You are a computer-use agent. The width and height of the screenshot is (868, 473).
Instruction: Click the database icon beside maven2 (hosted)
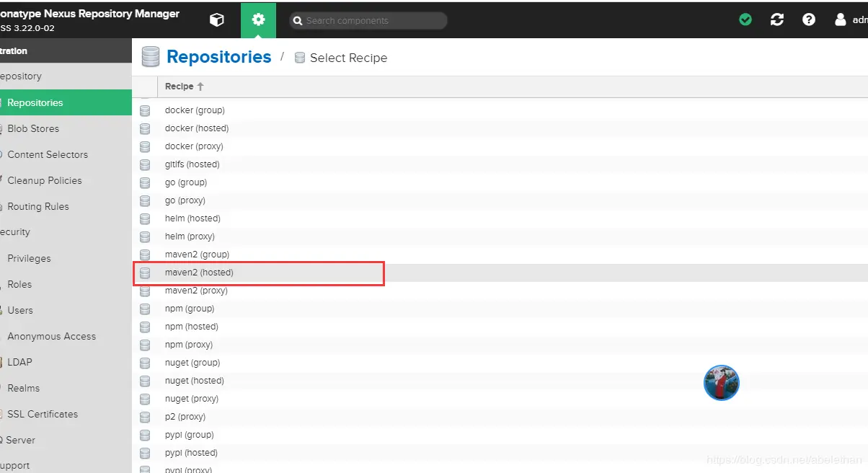tap(145, 273)
